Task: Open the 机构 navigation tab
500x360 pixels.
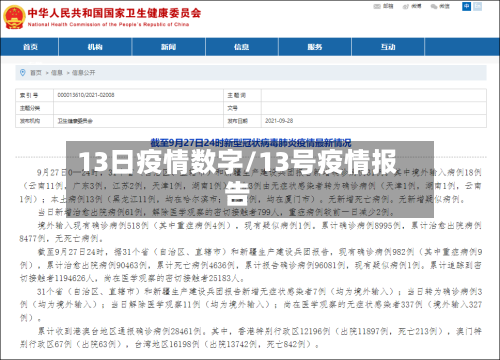Action: pos(95,47)
